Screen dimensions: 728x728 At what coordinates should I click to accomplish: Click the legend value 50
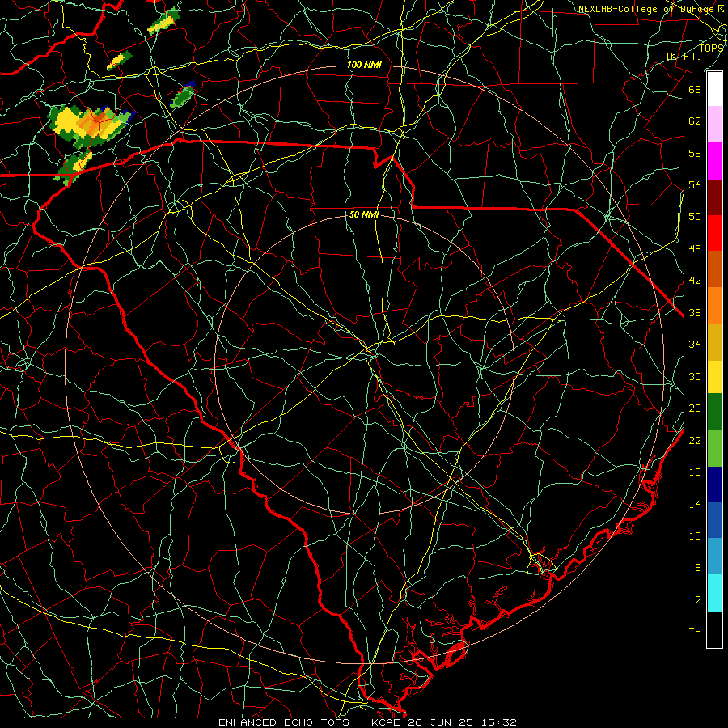pos(695,217)
